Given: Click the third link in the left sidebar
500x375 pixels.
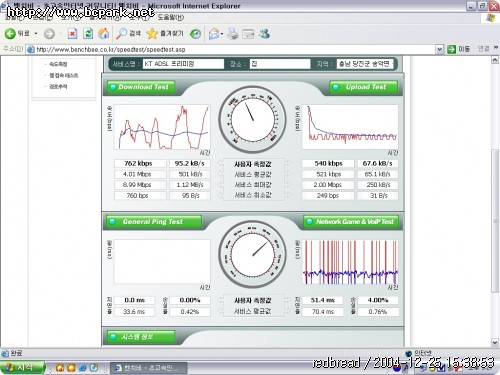Looking at the screenshot, I should click(x=58, y=87).
